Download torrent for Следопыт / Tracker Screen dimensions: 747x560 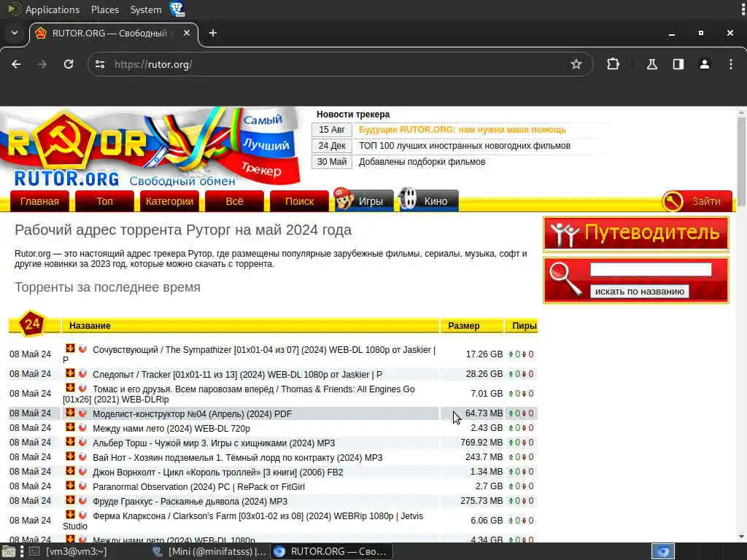point(70,373)
